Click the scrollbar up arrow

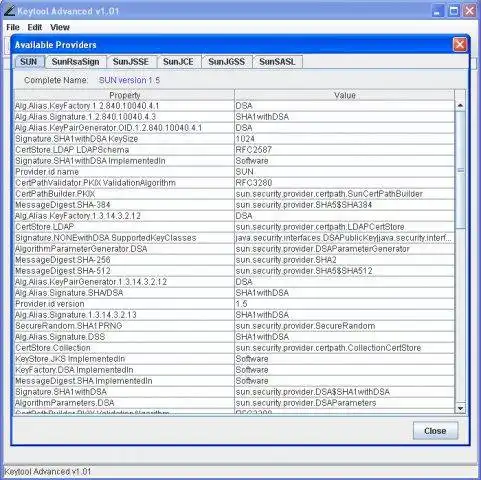click(x=460, y=106)
